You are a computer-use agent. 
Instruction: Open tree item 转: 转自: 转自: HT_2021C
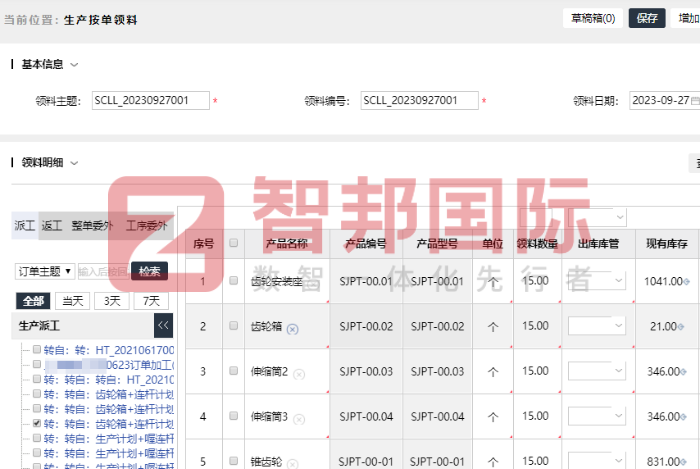coord(109,379)
